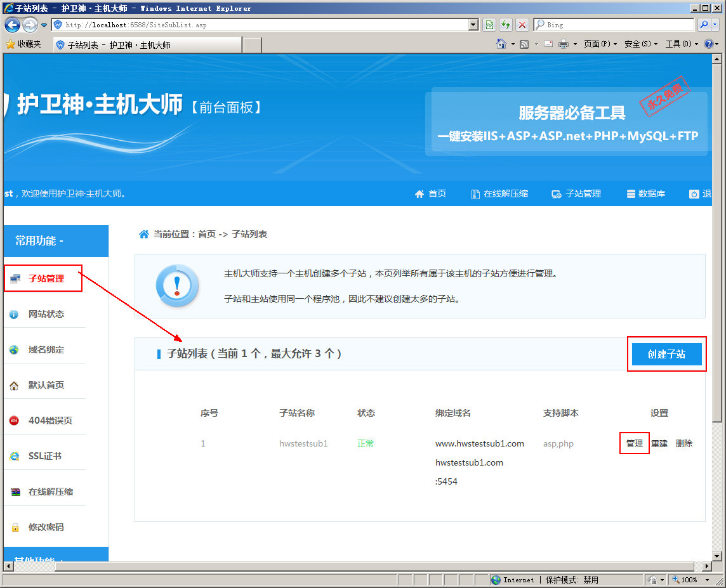
Task: Click the IE stop loading icon
Action: (x=522, y=25)
